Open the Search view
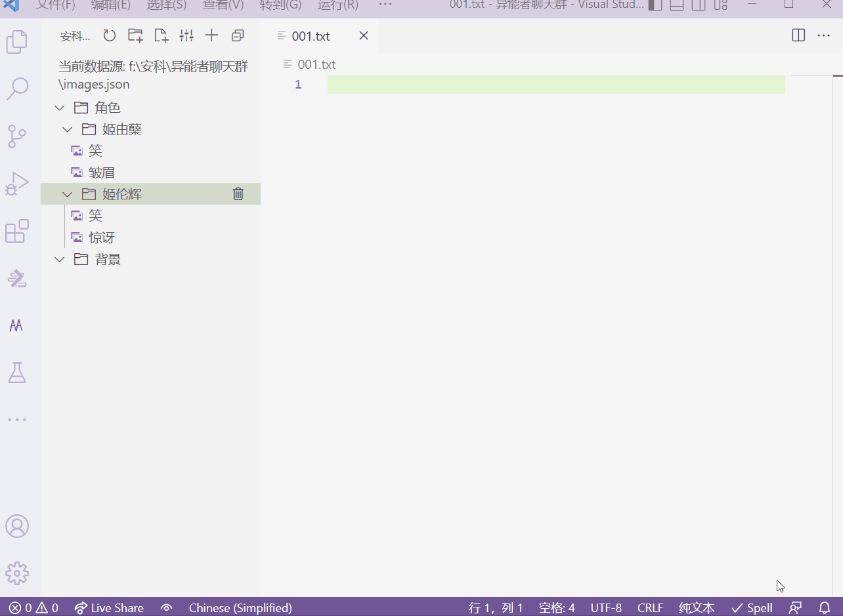The width and height of the screenshot is (843, 616). [x=17, y=89]
